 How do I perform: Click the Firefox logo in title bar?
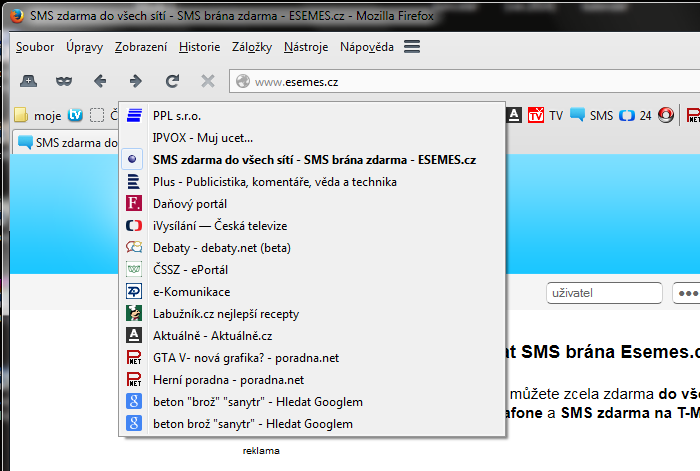click(17, 16)
